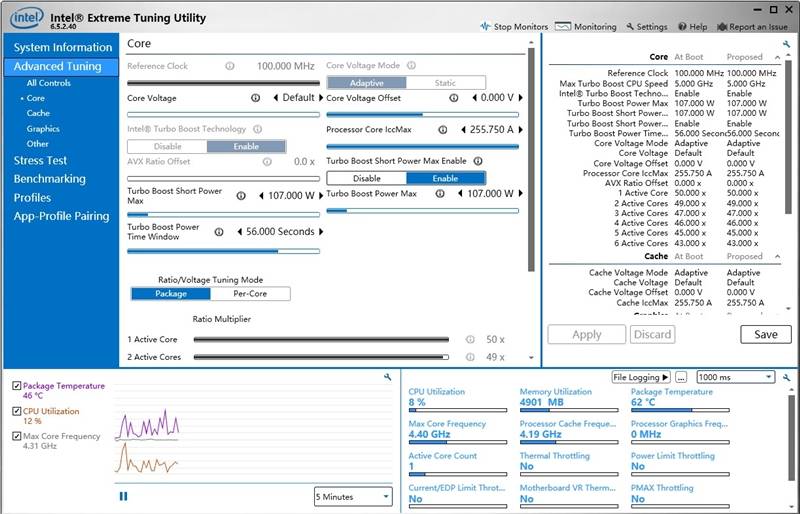Click info icon beside Reference Clock
800x514 pixels.
coord(229,66)
